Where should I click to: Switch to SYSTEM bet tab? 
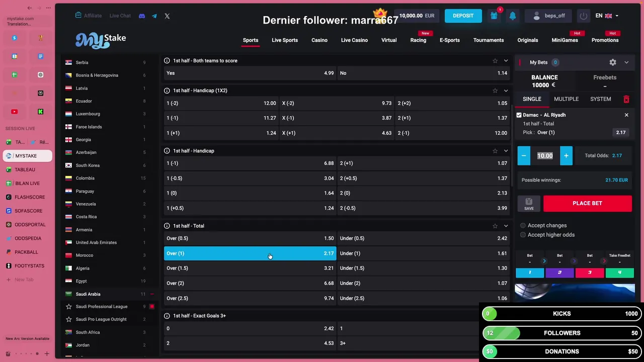(601, 99)
